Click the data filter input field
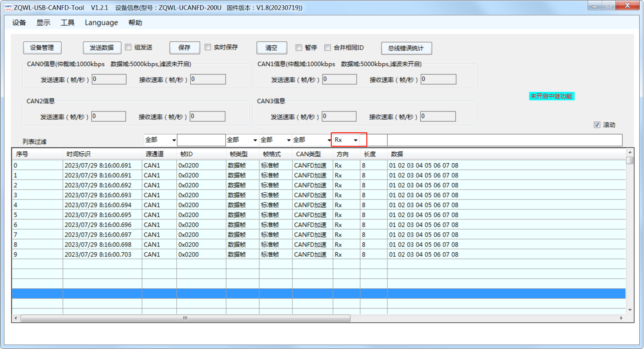 click(505, 140)
